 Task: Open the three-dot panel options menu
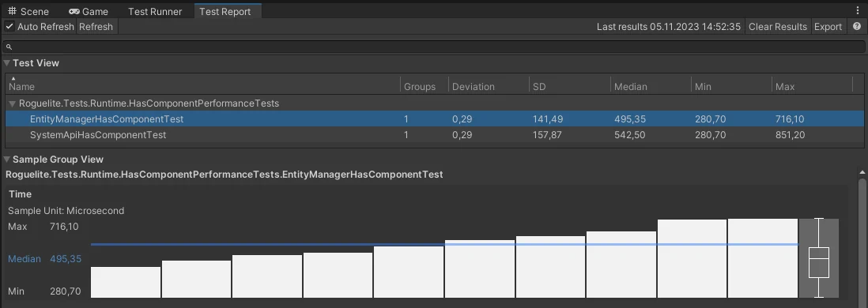858,11
